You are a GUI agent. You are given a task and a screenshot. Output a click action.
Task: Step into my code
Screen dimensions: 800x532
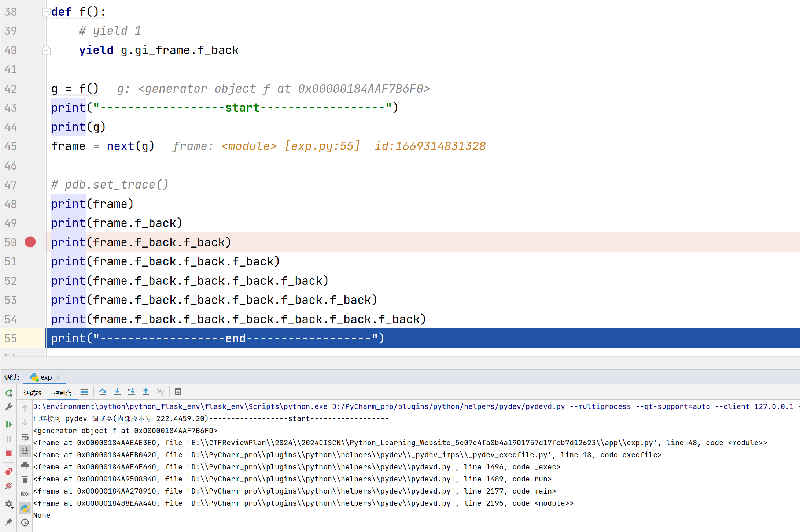click(132, 392)
